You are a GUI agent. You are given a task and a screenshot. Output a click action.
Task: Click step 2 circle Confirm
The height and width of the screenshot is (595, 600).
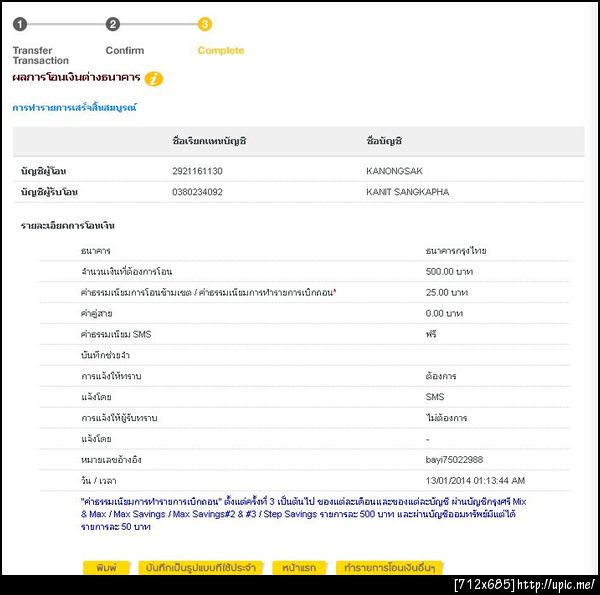[112, 24]
